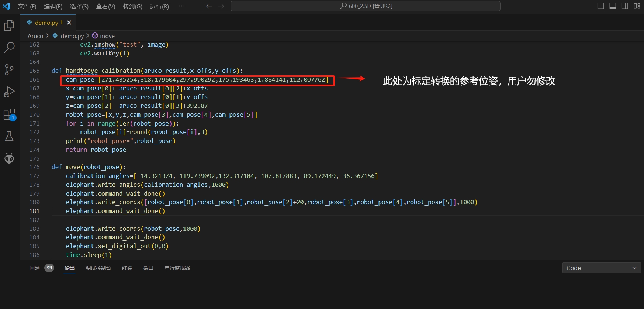The image size is (644, 309).
Task: Open Customize Layout menu icon
Action: 637,6
